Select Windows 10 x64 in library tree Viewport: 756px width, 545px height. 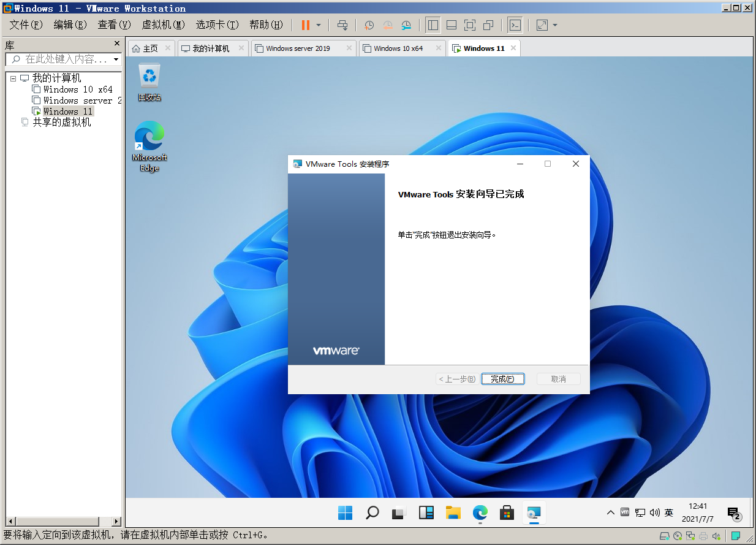(x=78, y=90)
